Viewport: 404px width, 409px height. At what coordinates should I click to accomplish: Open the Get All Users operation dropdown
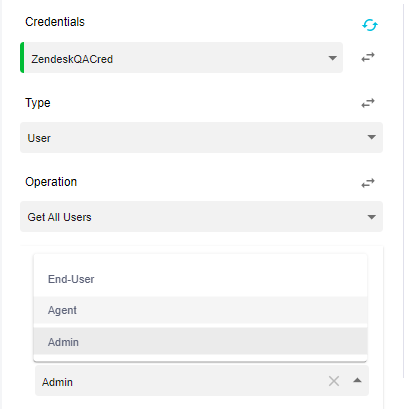201,216
